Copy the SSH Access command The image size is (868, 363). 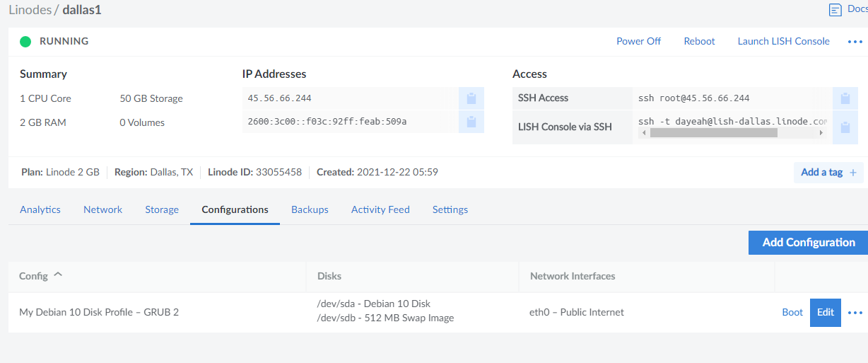coord(845,98)
